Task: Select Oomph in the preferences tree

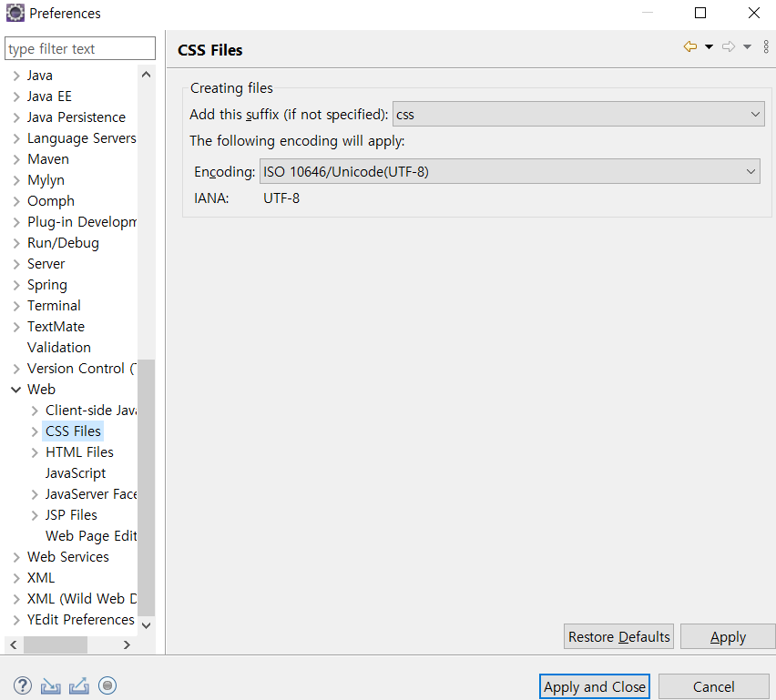Action: [x=51, y=201]
